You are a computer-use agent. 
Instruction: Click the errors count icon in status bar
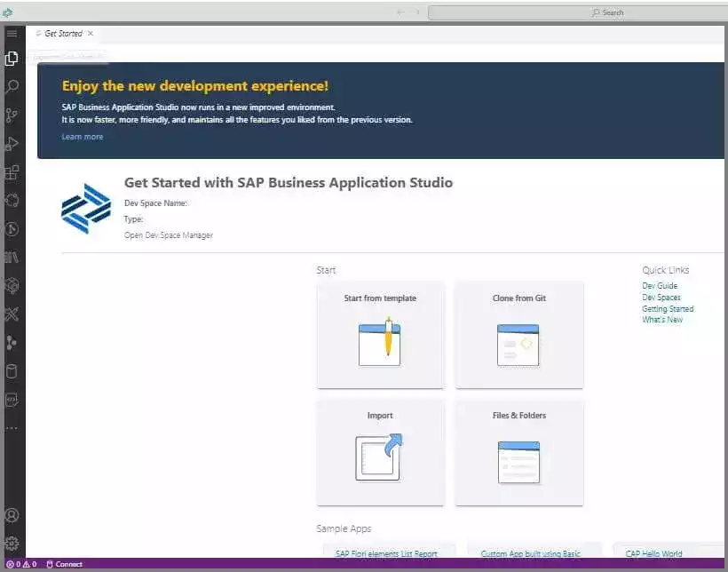(x=13, y=564)
